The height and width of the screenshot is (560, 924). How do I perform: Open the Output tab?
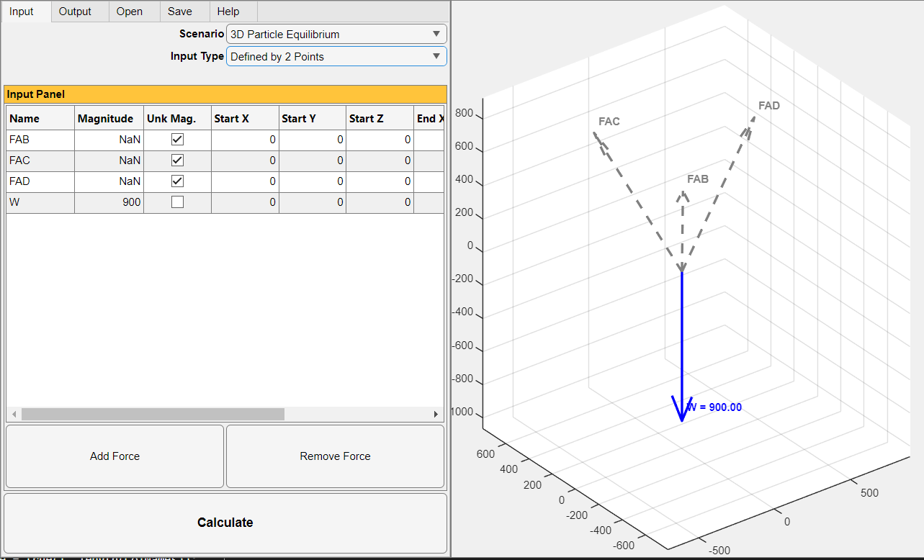tap(80, 12)
